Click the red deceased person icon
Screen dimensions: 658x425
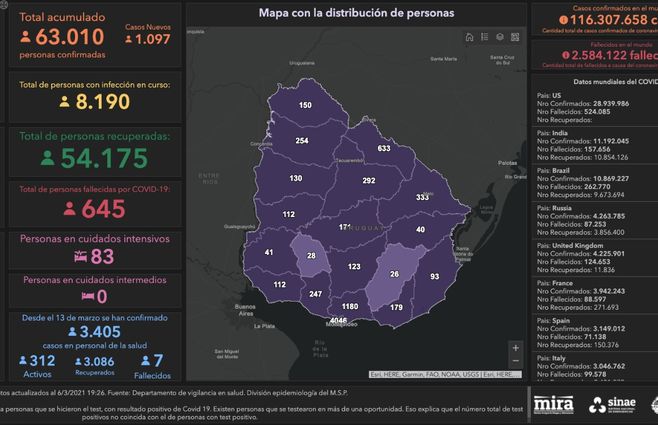(x=69, y=209)
